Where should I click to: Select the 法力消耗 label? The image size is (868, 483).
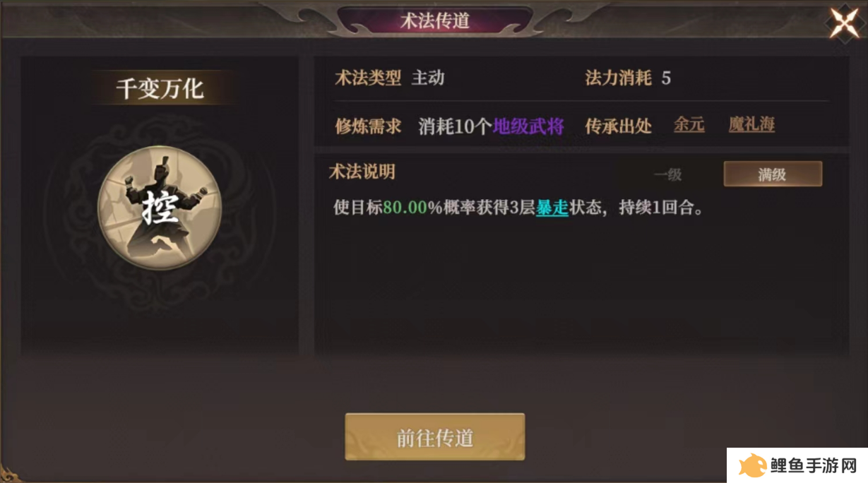(618, 78)
